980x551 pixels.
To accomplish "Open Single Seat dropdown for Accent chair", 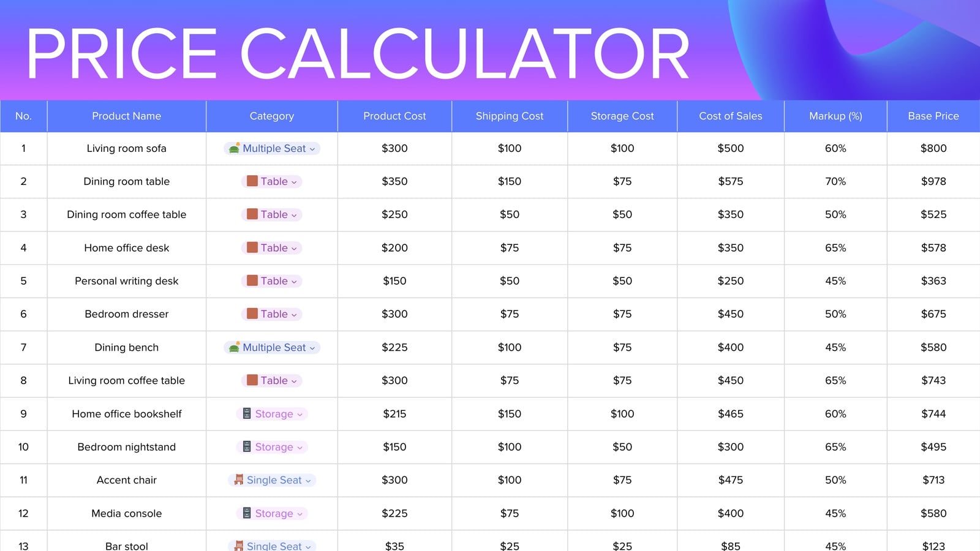I will pos(308,481).
